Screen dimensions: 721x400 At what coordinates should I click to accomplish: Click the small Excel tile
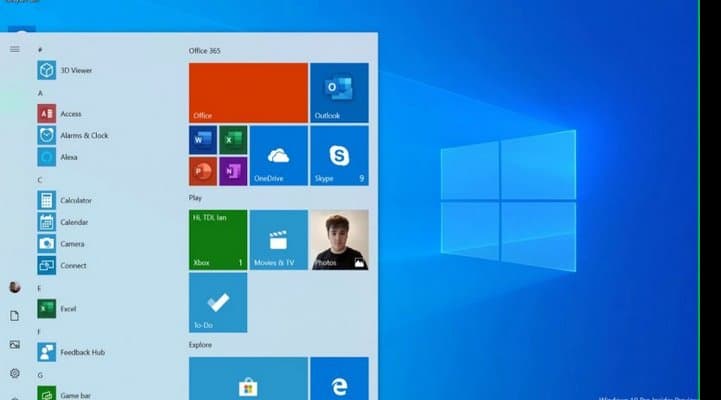pyautogui.click(x=233, y=140)
